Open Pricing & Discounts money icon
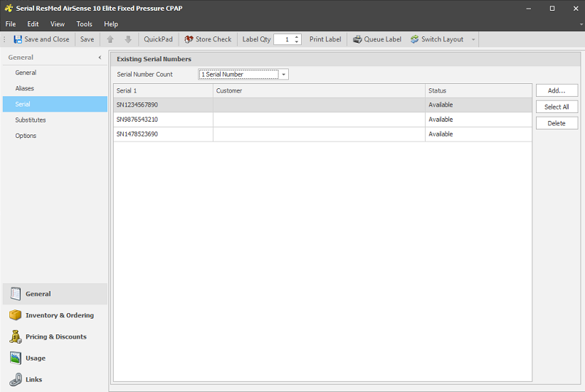Viewport: 585px width, 392px height. (x=15, y=337)
